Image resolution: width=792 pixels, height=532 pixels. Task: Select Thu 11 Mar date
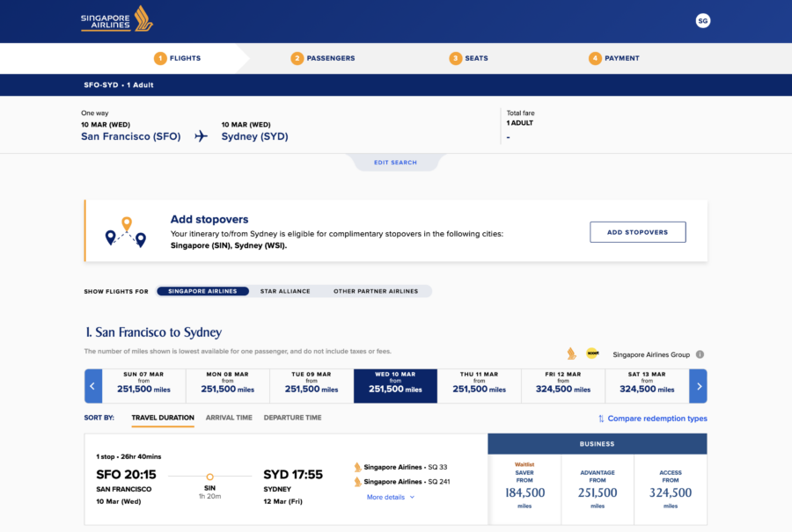pyautogui.click(x=480, y=386)
